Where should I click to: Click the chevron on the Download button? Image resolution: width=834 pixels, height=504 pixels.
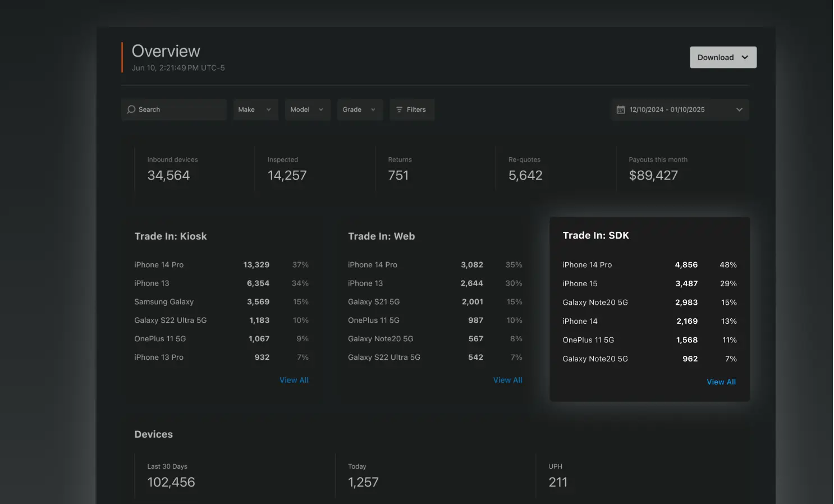(x=745, y=57)
